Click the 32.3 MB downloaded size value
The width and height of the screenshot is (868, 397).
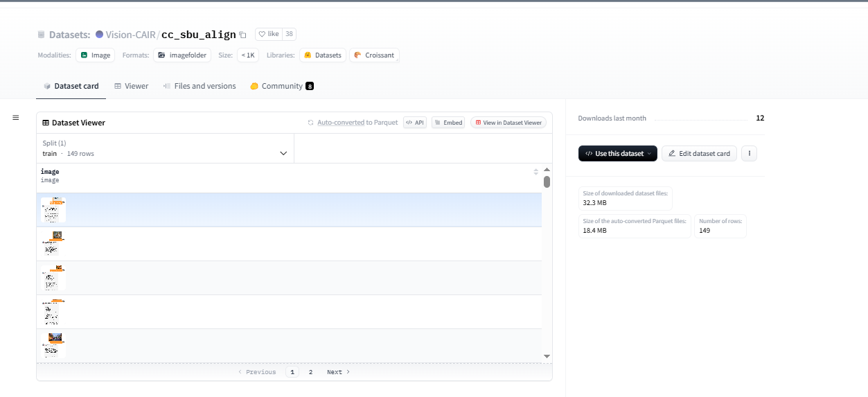[595, 204]
